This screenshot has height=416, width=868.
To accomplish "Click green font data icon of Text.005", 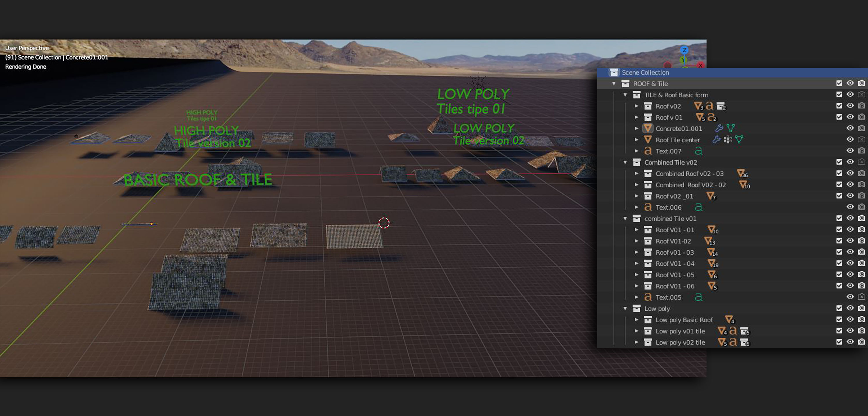I will coord(698,297).
